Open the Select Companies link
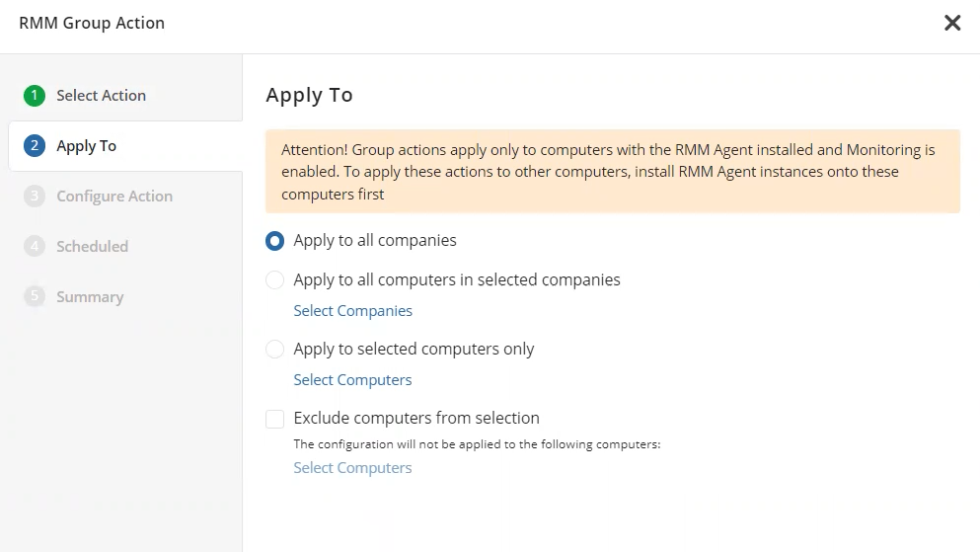Screen dimensions: 980x552 [x=352, y=311]
